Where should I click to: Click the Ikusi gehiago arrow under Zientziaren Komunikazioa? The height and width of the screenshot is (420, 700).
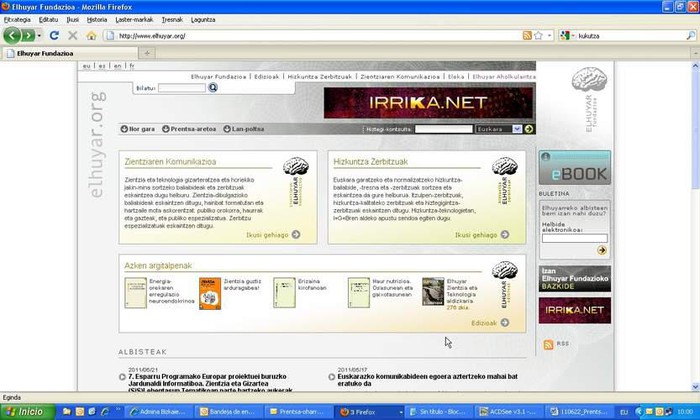pyautogui.click(x=296, y=234)
